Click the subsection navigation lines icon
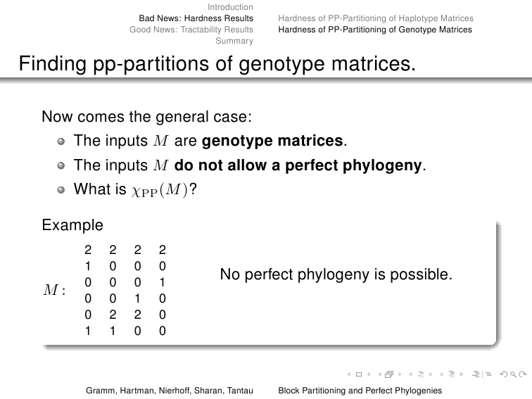 coord(421,374)
